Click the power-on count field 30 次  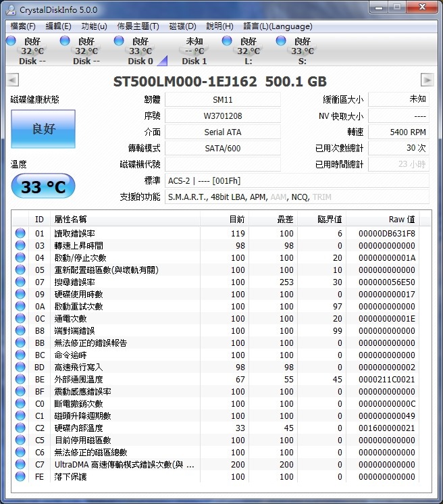click(x=398, y=148)
